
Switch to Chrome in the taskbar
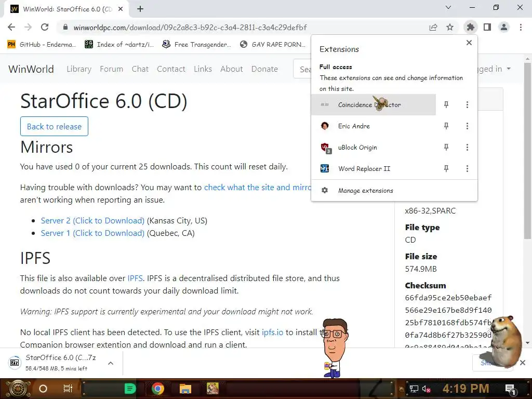tap(158, 389)
